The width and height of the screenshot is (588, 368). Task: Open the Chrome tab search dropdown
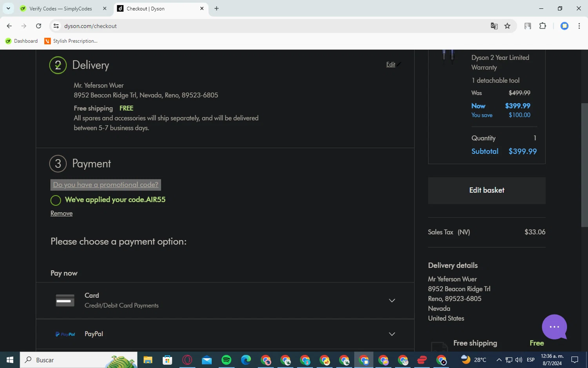[8, 8]
